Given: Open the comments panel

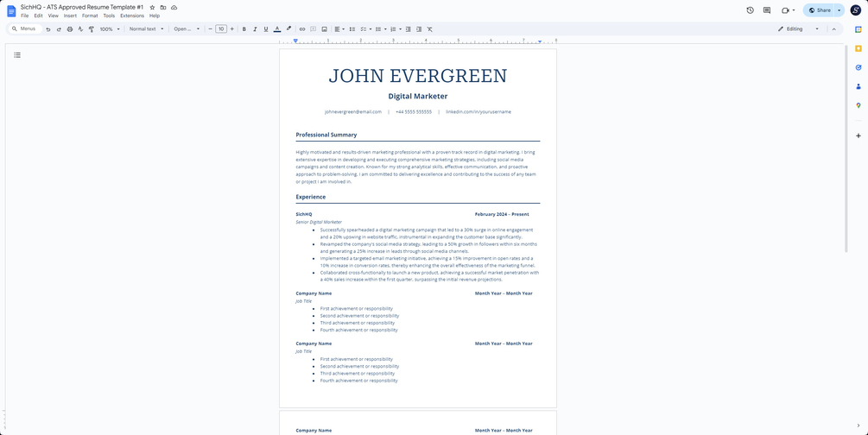Looking at the screenshot, I should tap(767, 10).
